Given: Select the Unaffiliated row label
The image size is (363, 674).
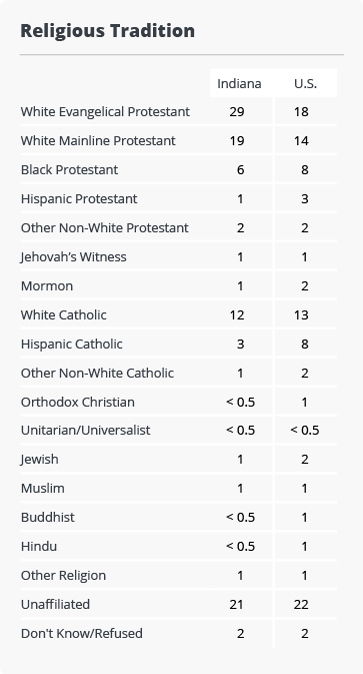Looking at the screenshot, I should [x=55, y=604].
